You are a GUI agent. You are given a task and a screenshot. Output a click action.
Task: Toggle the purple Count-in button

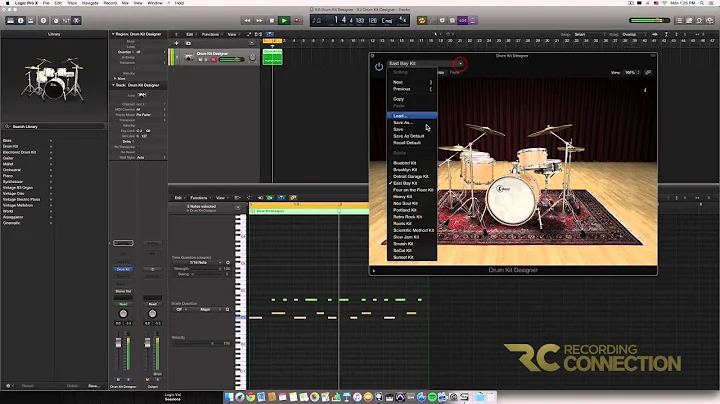pyautogui.click(x=462, y=21)
